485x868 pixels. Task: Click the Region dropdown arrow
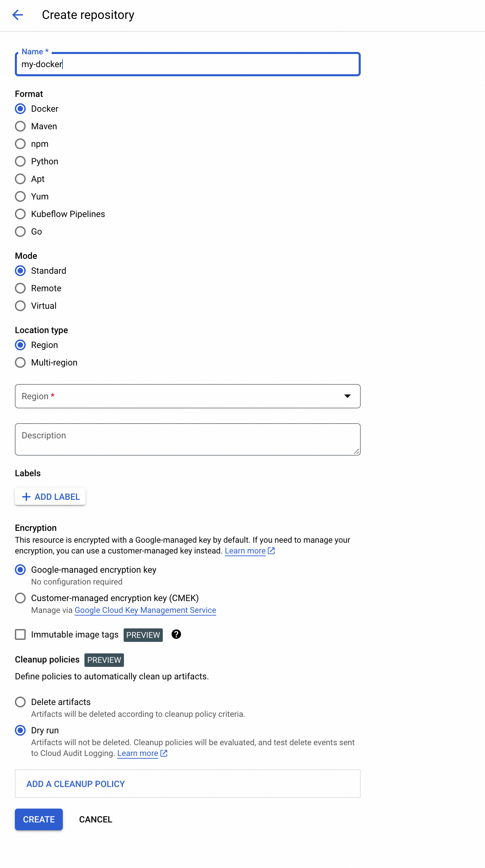[x=348, y=396]
